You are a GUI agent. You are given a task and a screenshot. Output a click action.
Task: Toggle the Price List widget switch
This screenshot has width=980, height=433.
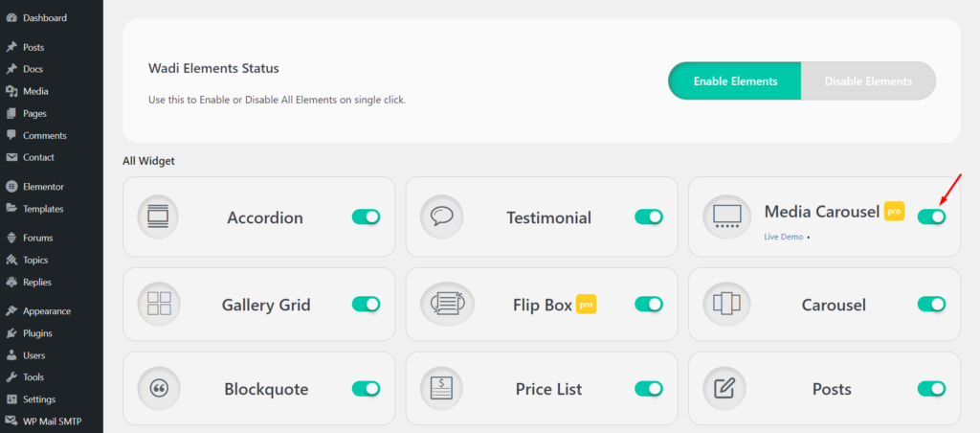[x=648, y=389]
